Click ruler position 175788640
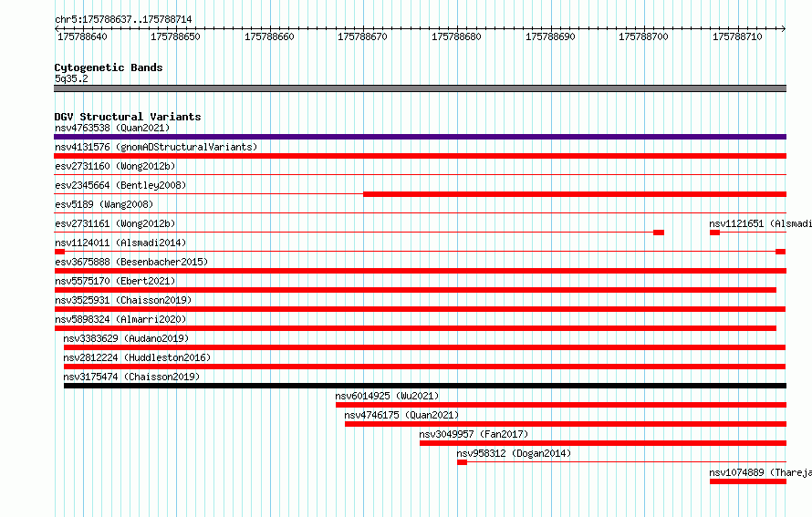 coord(82,36)
